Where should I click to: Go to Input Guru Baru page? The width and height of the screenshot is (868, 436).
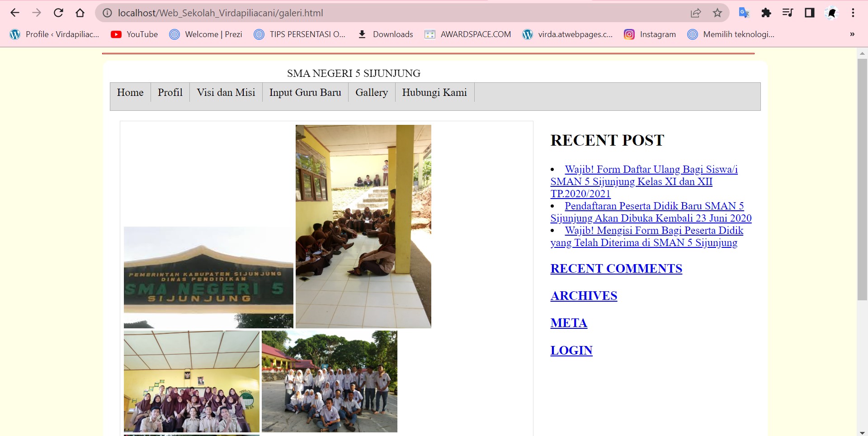click(x=305, y=92)
